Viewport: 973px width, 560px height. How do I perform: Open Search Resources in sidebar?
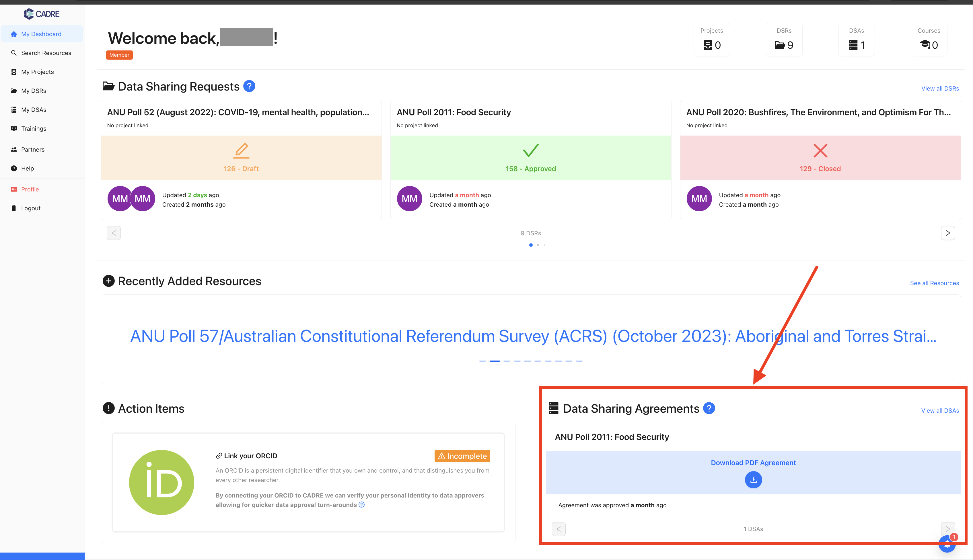46,53
